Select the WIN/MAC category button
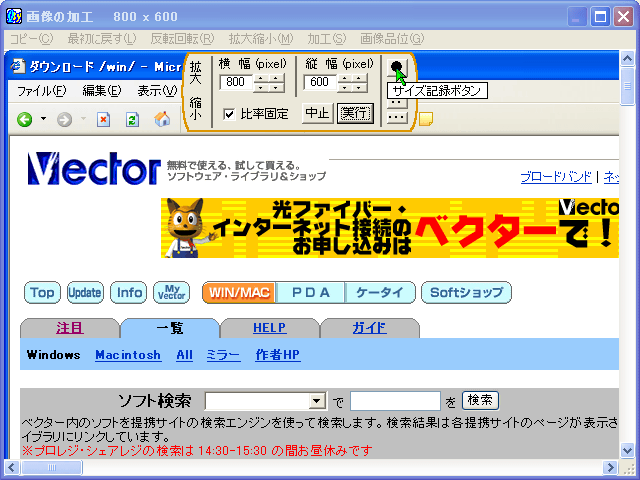The image size is (640, 480). [239, 292]
